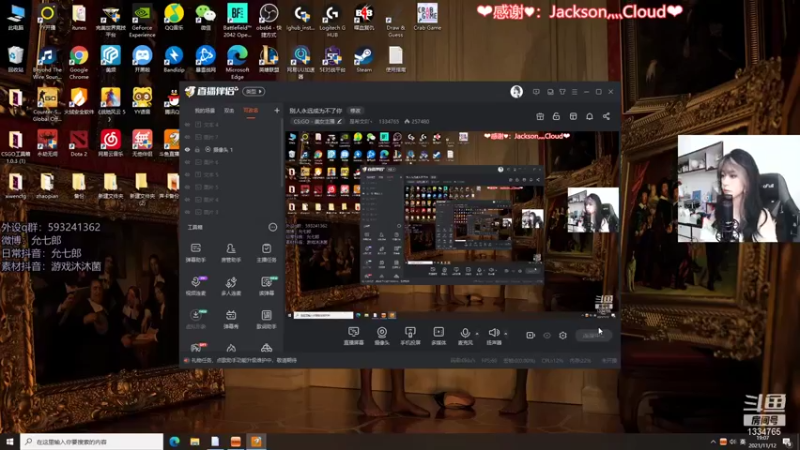Open the hamburger menu in title bar
This screenshot has height=450, width=800.
point(574,92)
